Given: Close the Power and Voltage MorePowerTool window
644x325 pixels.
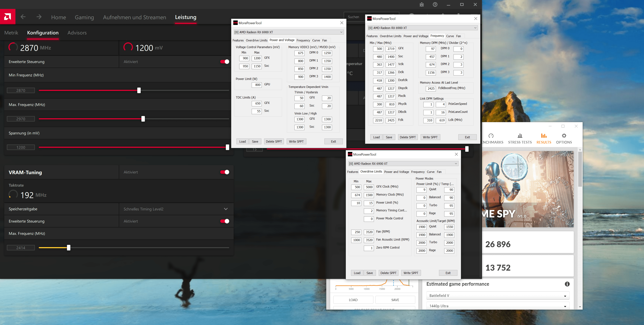Looking at the screenshot, I should 342,23.
